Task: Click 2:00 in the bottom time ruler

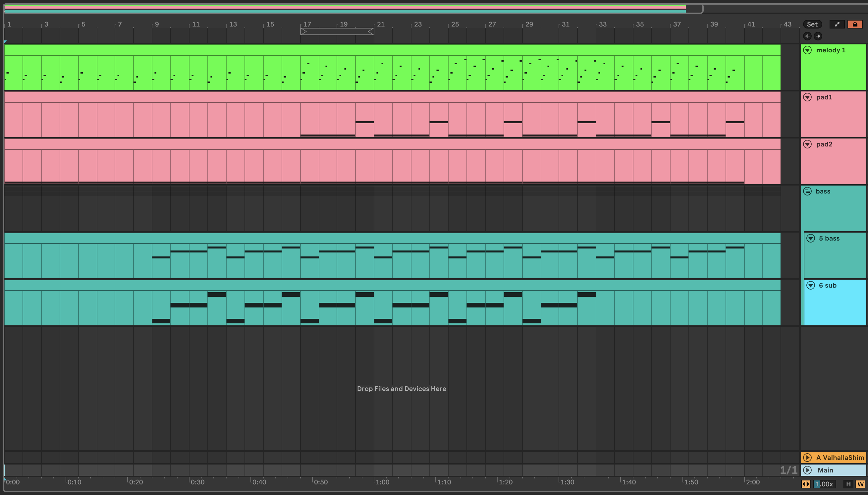Action: coord(752,482)
